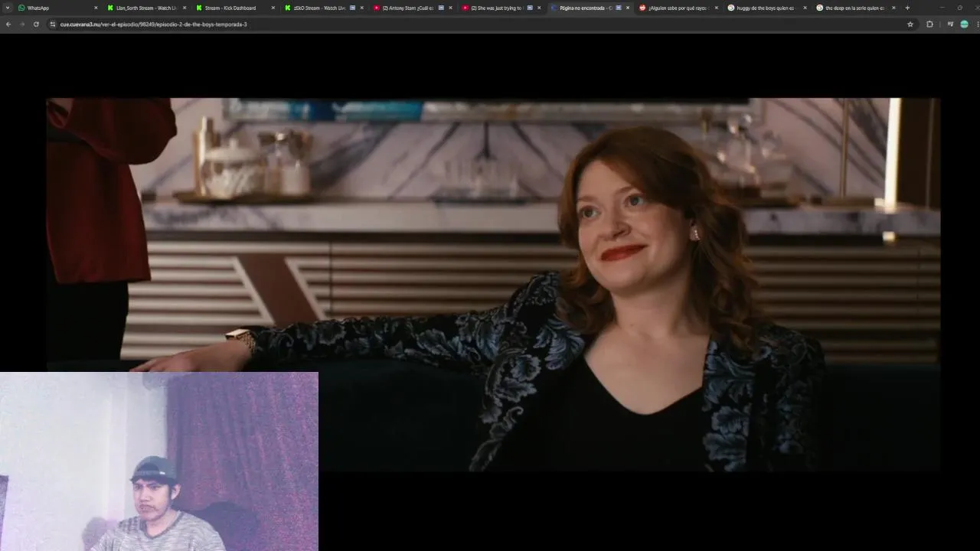Close the Stream - Kick Dashboard tab
Screen dimensions: 980x551
(x=273, y=8)
